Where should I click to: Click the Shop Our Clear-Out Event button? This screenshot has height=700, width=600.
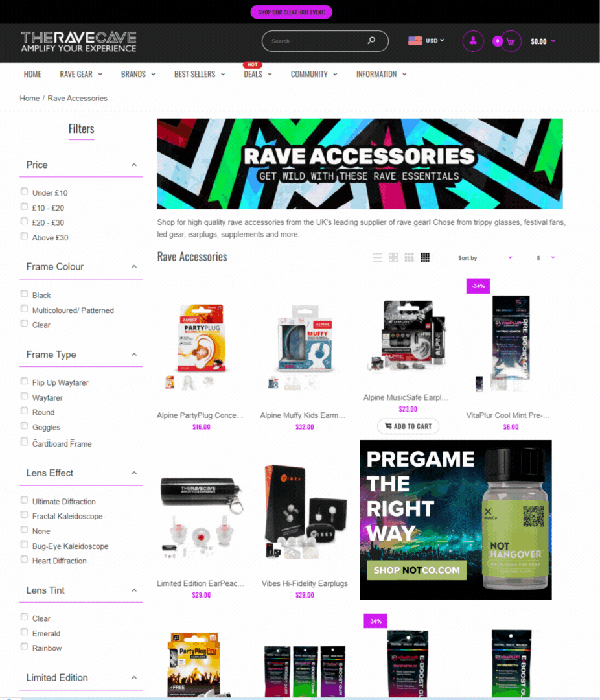point(292,12)
